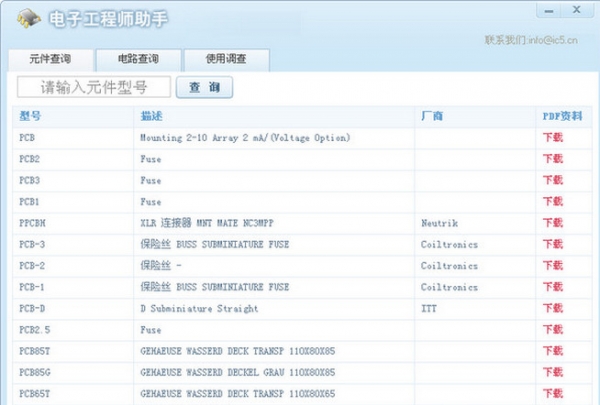Select the PPCBM model cell
This screenshot has height=405, width=600.
coord(32,223)
